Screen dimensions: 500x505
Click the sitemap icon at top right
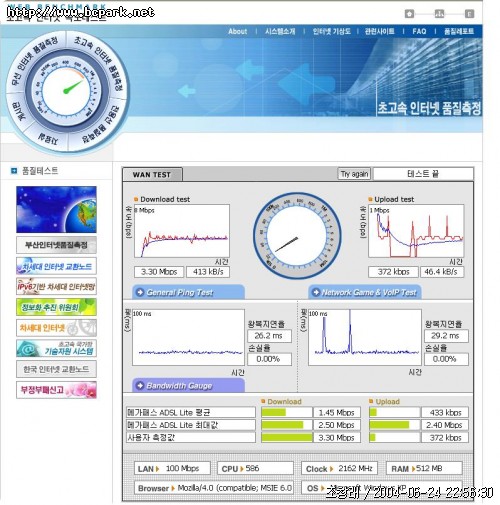click(439, 14)
